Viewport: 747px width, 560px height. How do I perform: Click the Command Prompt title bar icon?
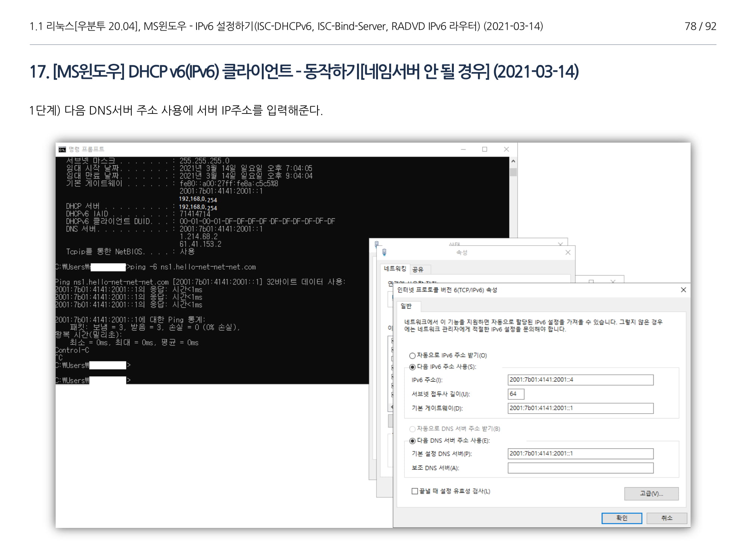[x=62, y=149]
